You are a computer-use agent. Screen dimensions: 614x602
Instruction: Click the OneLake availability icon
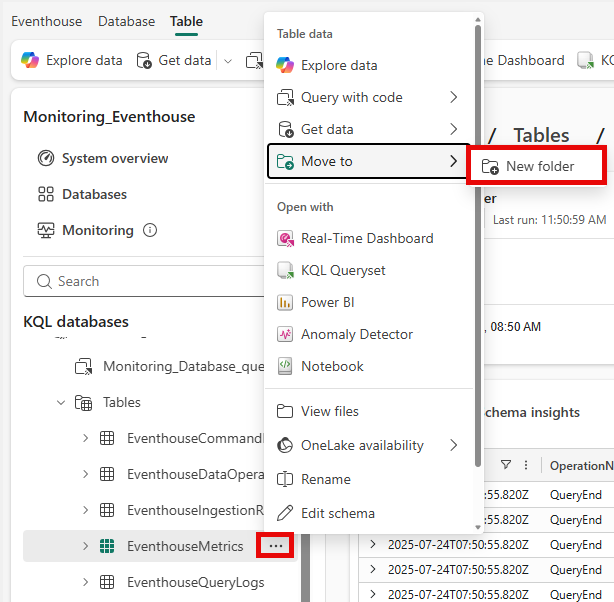[285, 445]
